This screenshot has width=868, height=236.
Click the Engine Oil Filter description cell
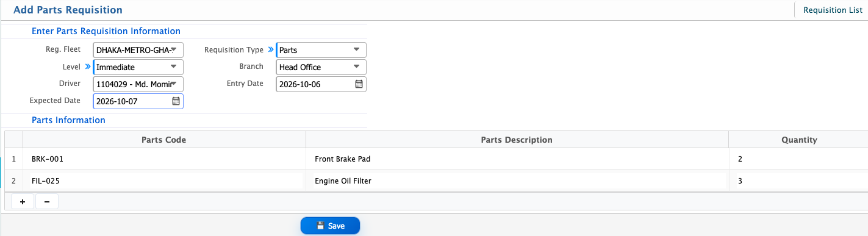(x=517, y=181)
